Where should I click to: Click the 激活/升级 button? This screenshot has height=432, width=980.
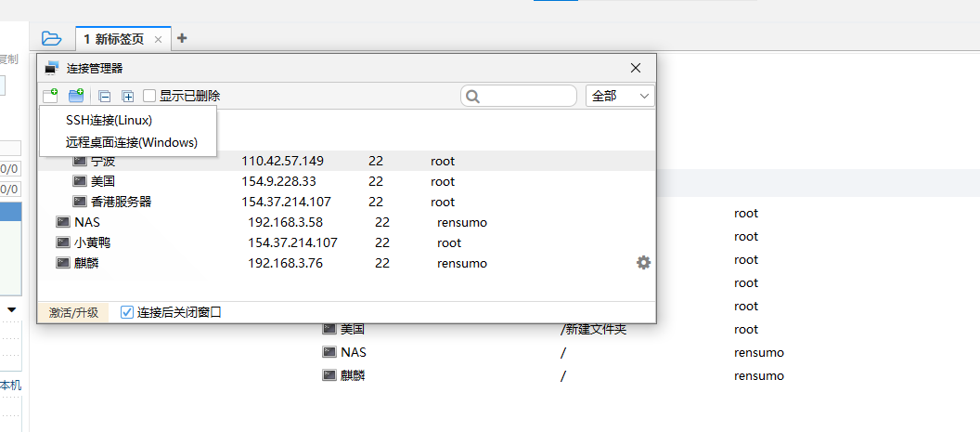click(73, 312)
